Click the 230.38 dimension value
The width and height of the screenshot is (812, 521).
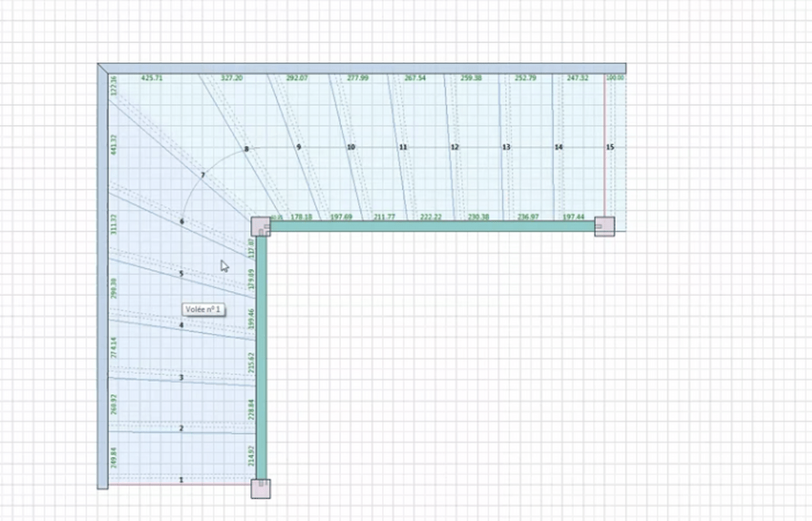tap(478, 217)
